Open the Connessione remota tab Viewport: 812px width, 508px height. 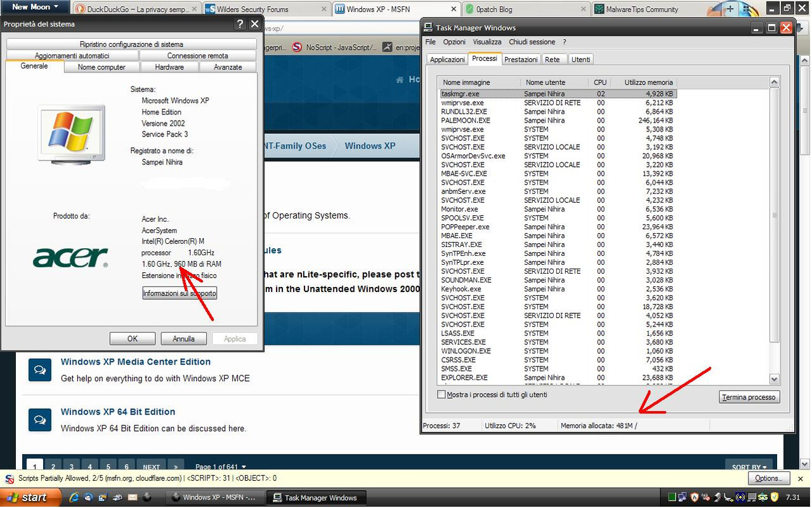point(197,56)
